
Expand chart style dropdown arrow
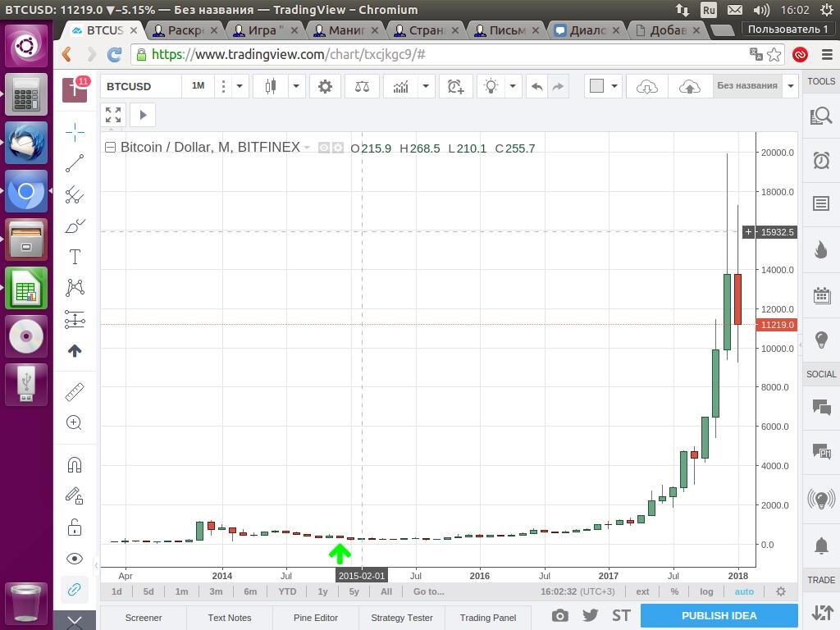(x=296, y=86)
